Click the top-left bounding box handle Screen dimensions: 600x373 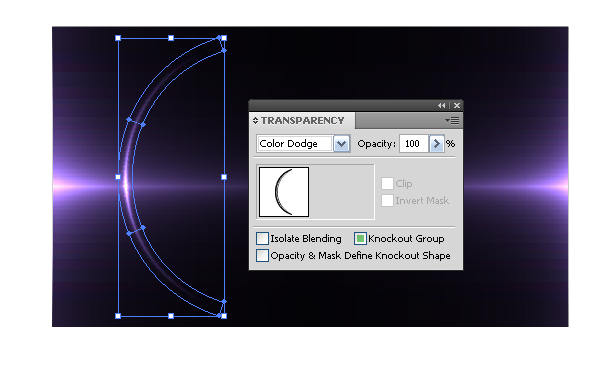[118, 38]
